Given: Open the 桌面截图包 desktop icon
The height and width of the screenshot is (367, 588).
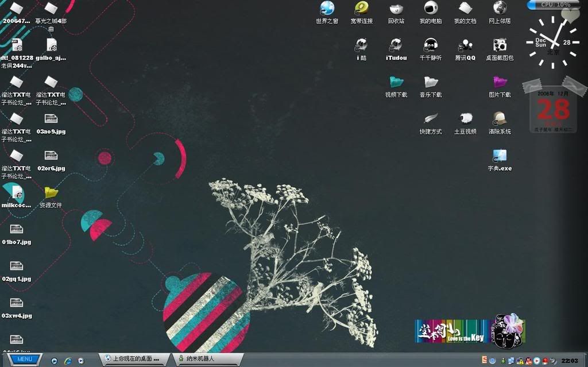Looking at the screenshot, I should (x=500, y=45).
